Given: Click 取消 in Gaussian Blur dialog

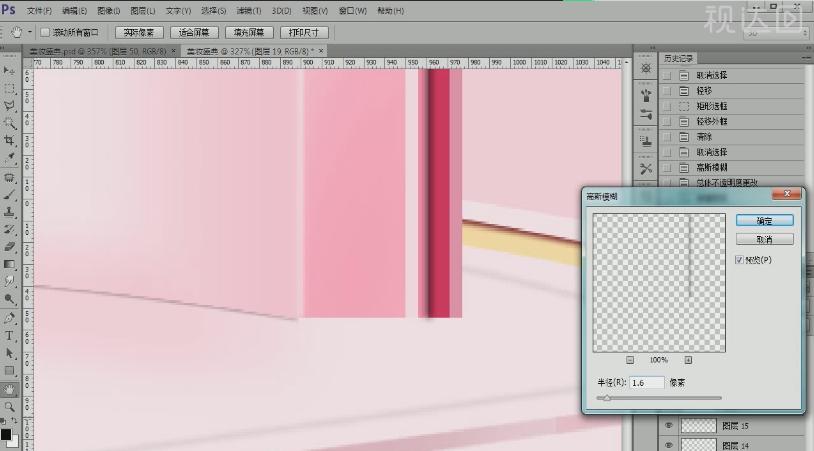Looking at the screenshot, I should [x=764, y=240].
